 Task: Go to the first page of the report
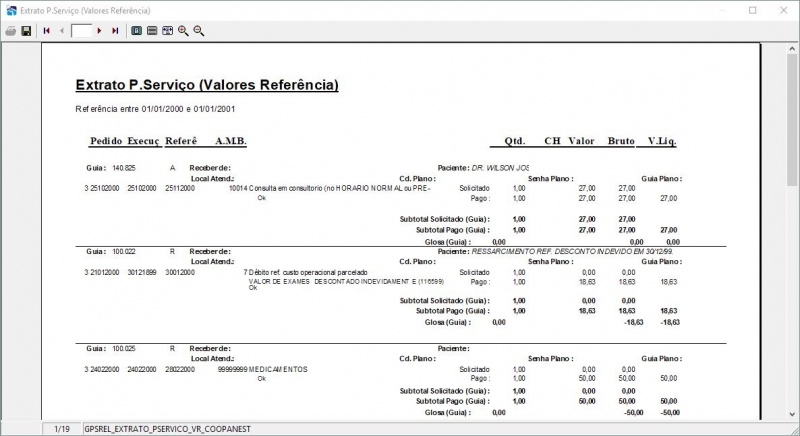tap(46, 31)
